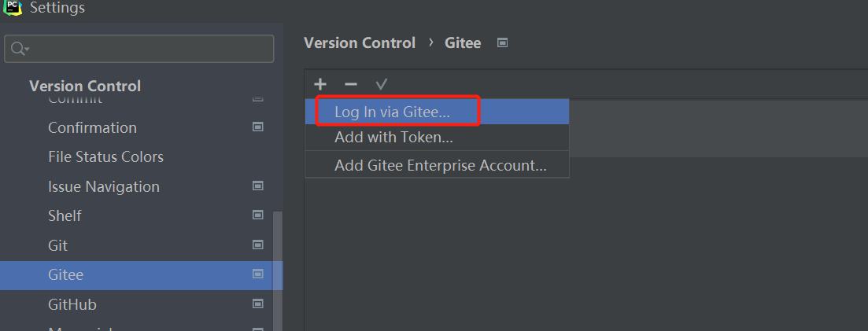Collapse the Version Control section
This screenshot has height=331, width=868.
[x=84, y=86]
